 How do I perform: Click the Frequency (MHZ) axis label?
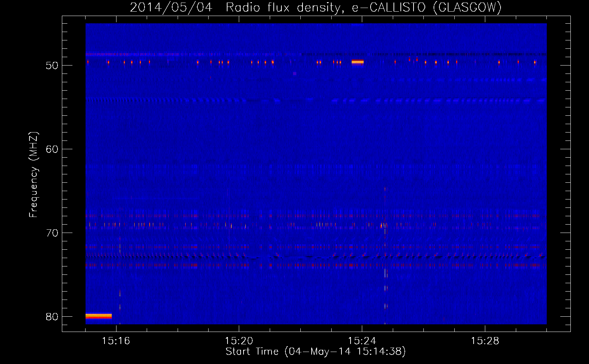pos(33,175)
